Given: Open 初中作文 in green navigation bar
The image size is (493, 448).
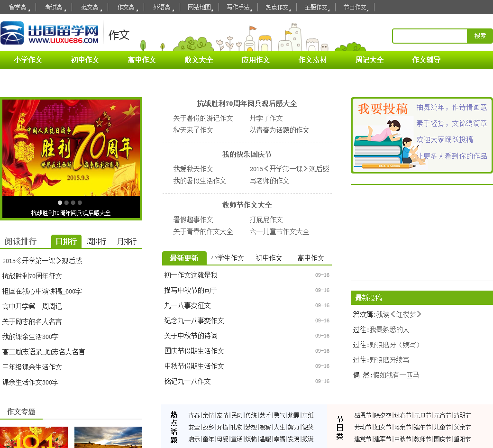Looking at the screenshot, I should [85, 60].
